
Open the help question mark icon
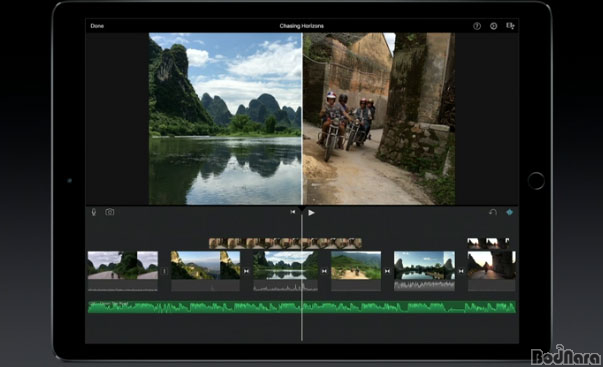click(x=477, y=26)
